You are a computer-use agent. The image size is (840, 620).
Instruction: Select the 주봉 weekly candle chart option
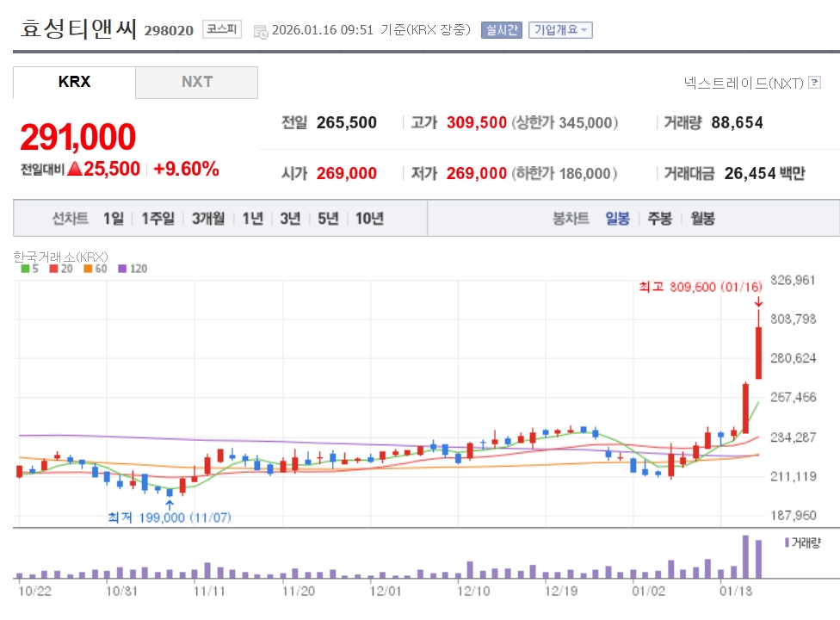click(659, 219)
